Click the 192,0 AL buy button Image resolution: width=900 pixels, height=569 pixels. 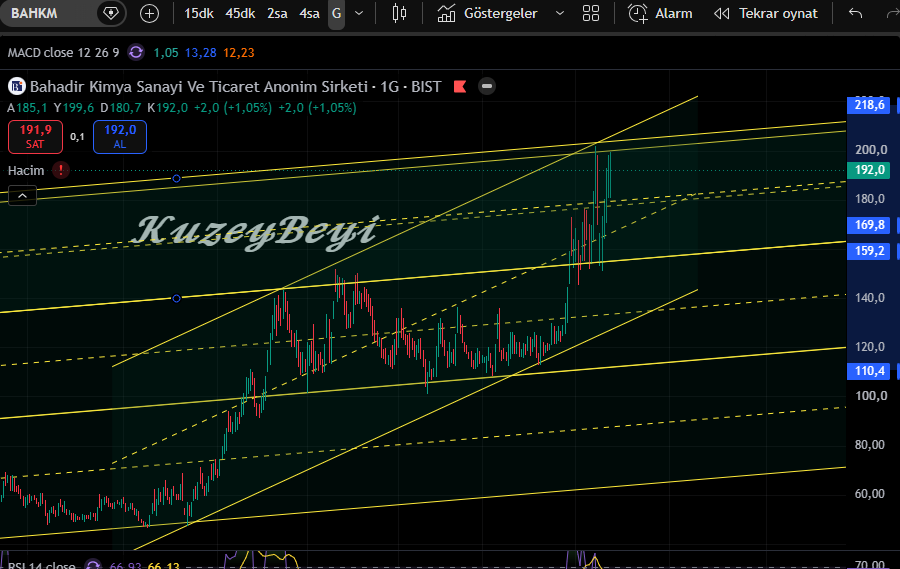(x=120, y=137)
